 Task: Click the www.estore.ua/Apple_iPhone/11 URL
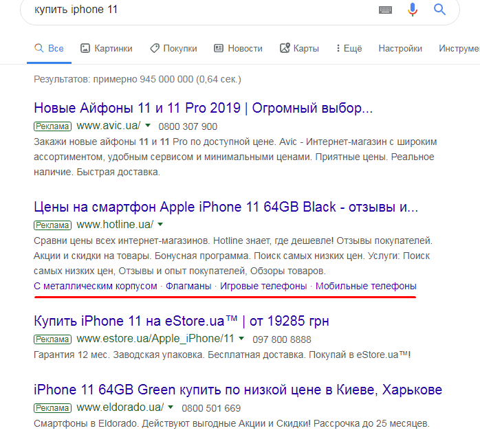[x=155, y=339]
